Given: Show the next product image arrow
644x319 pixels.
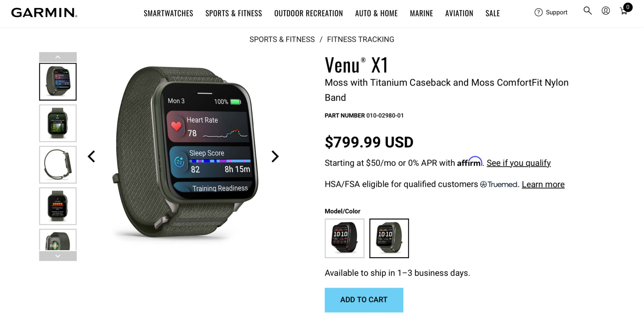Looking at the screenshot, I should [x=275, y=156].
